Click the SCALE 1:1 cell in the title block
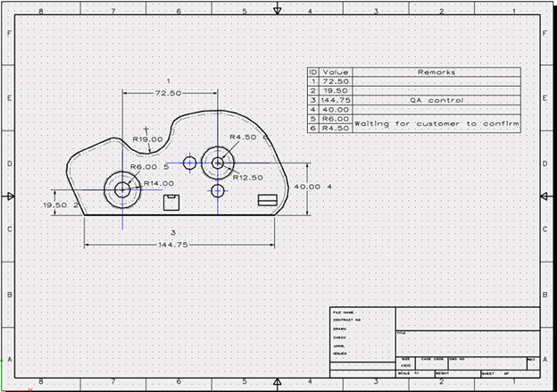The width and height of the screenshot is (557, 392). [415, 373]
